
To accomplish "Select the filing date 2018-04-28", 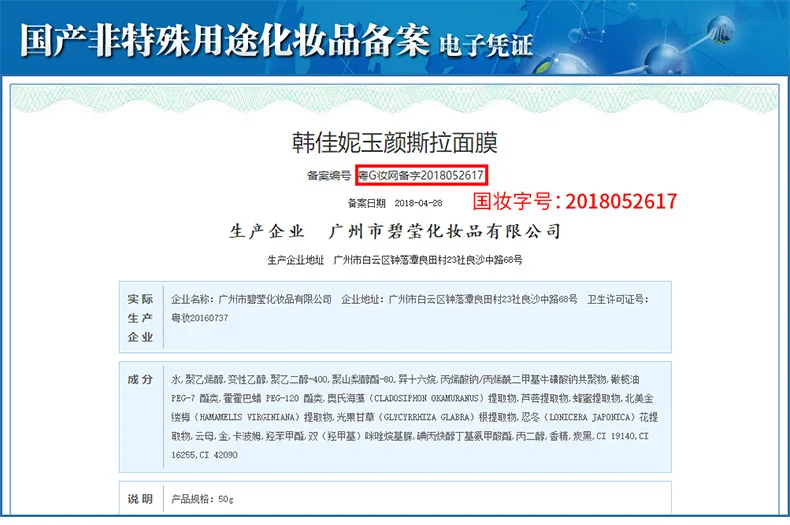I will (418, 203).
